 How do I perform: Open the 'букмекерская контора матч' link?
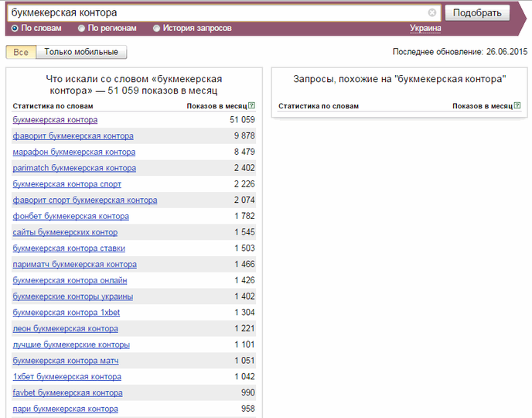66,361
